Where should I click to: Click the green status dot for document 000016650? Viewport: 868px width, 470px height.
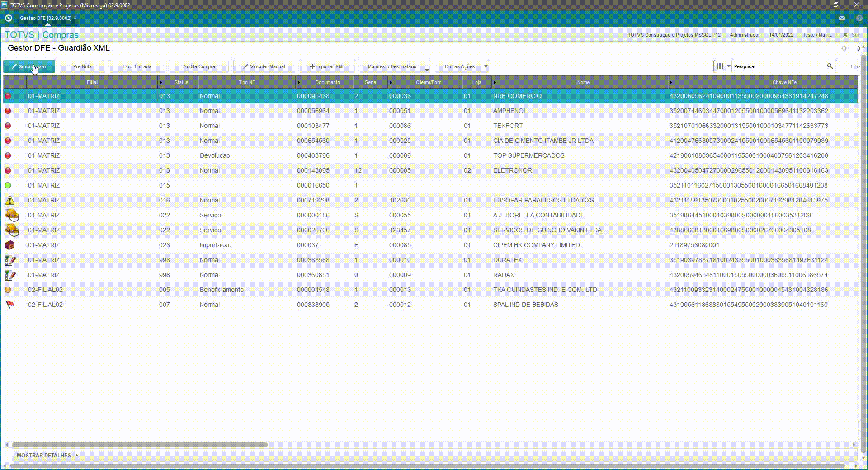(x=8, y=185)
